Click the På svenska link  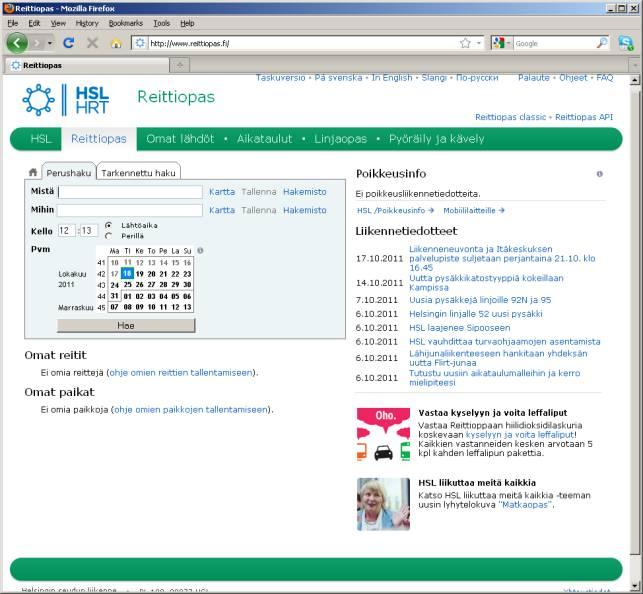(338, 77)
